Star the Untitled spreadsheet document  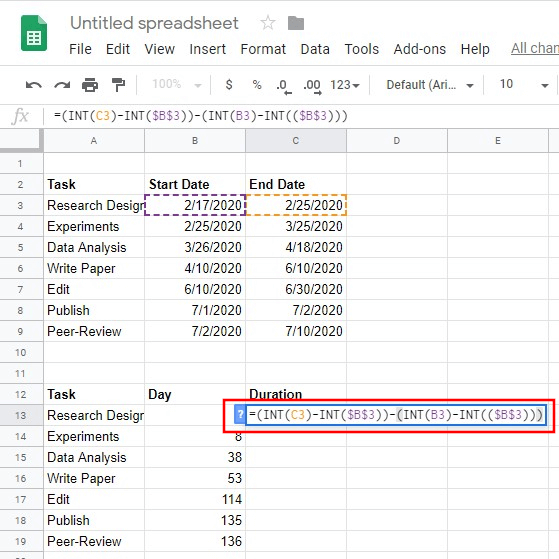point(268,23)
